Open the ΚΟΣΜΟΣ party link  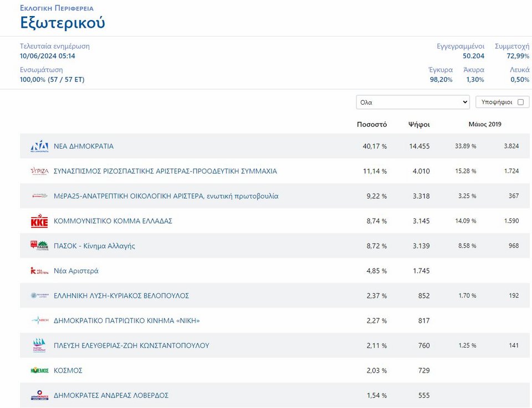coord(68,370)
